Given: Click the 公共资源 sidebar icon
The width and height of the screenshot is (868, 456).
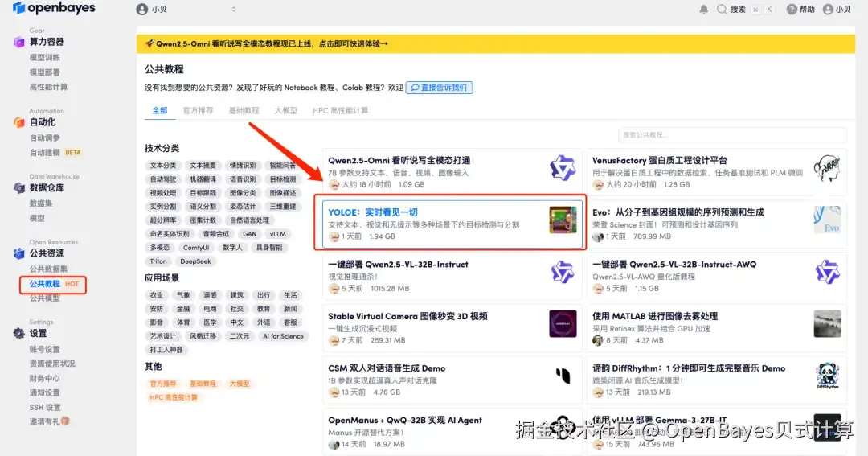Looking at the screenshot, I should tap(18, 253).
